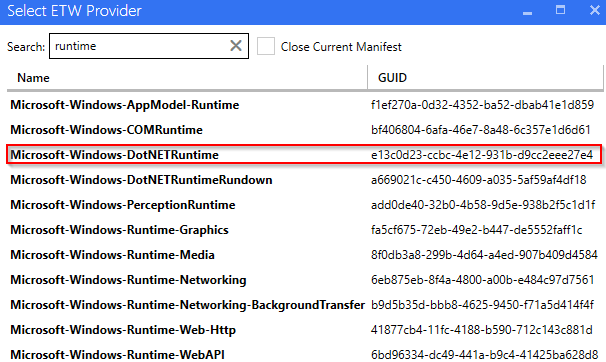Viewport: 606px width, 362px height.
Task: Click GUID e13c0d23-ccbc-4e12-931b-d9cc2eee27e4
Action: pyautogui.click(x=482, y=155)
